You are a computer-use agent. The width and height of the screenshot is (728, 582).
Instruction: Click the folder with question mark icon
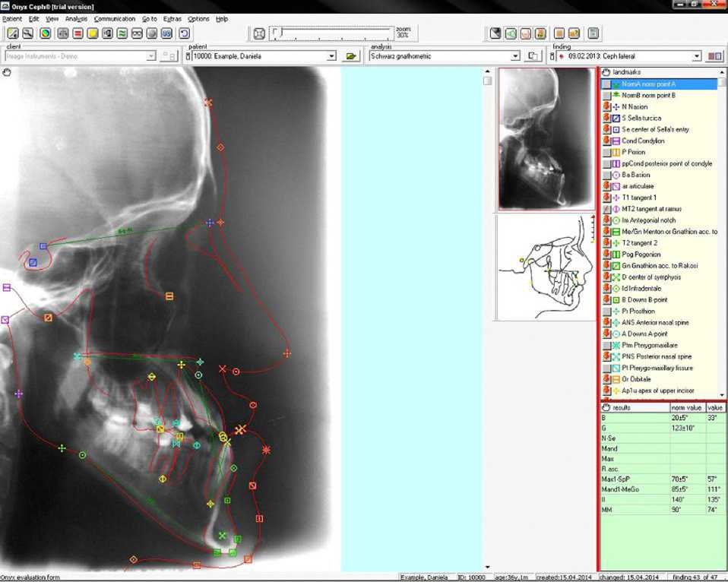click(x=574, y=33)
